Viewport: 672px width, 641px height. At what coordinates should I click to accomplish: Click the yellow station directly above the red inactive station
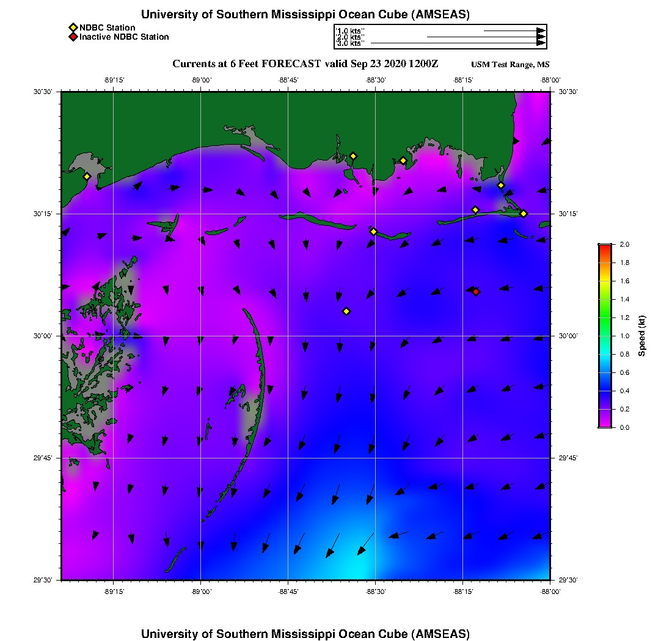pyautogui.click(x=475, y=210)
